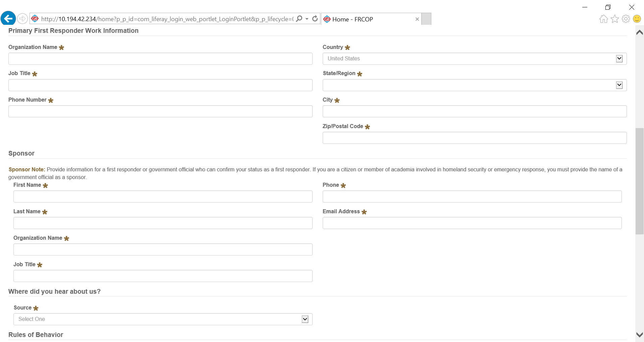Close the Home - FRCOP tab
Viewport: 644px width, 342px height.
coord(417,19)
